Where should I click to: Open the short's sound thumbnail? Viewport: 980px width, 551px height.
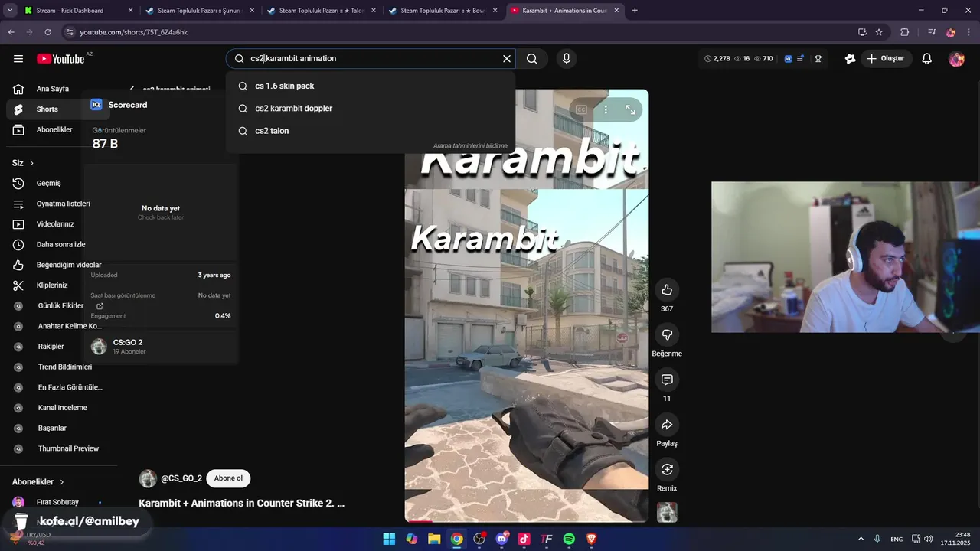coord(667,512)
